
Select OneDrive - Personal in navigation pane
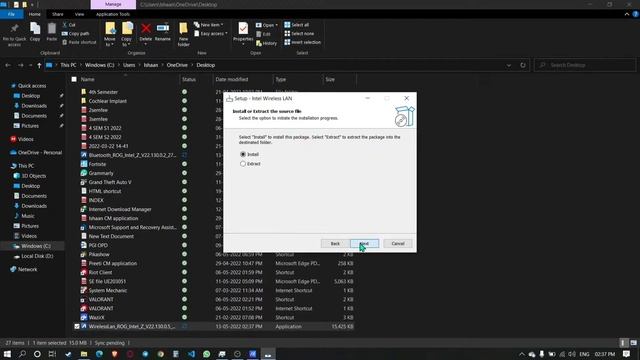point(40,153)
